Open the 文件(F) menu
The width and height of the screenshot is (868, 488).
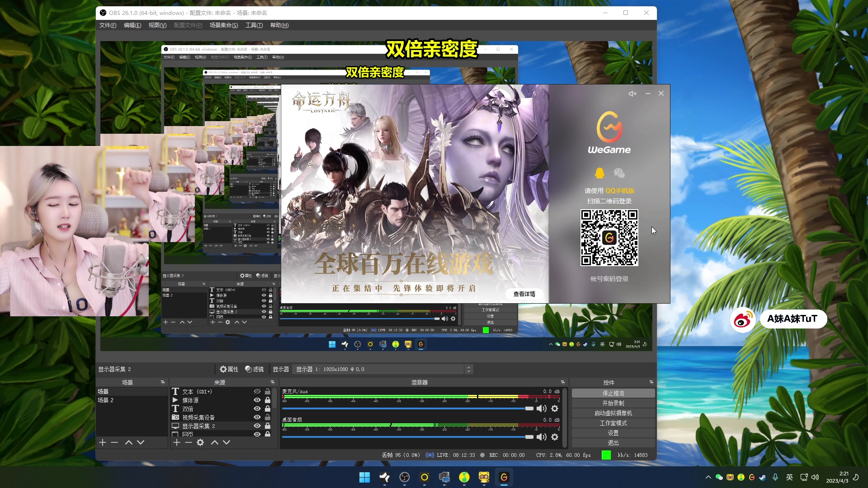(108, 25)
